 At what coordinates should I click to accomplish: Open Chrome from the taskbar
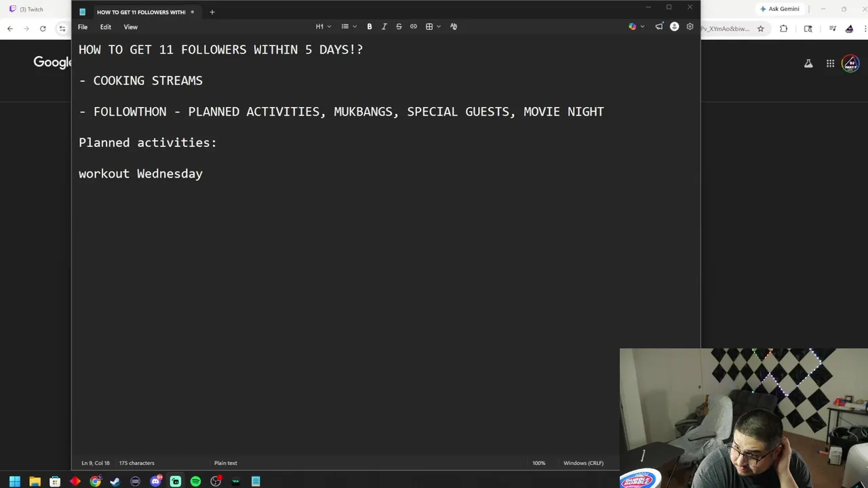tap(95, 481)
